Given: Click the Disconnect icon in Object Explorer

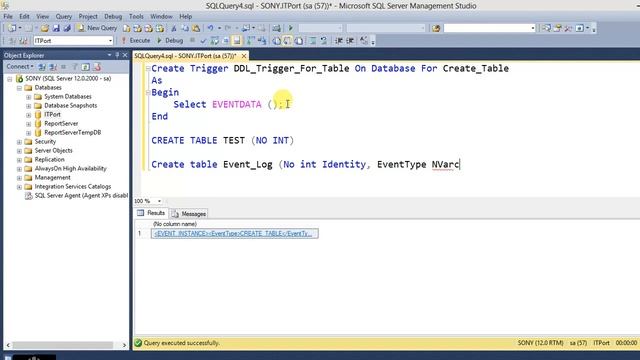Looking at the screenshot, I should [x=53, y=67].
